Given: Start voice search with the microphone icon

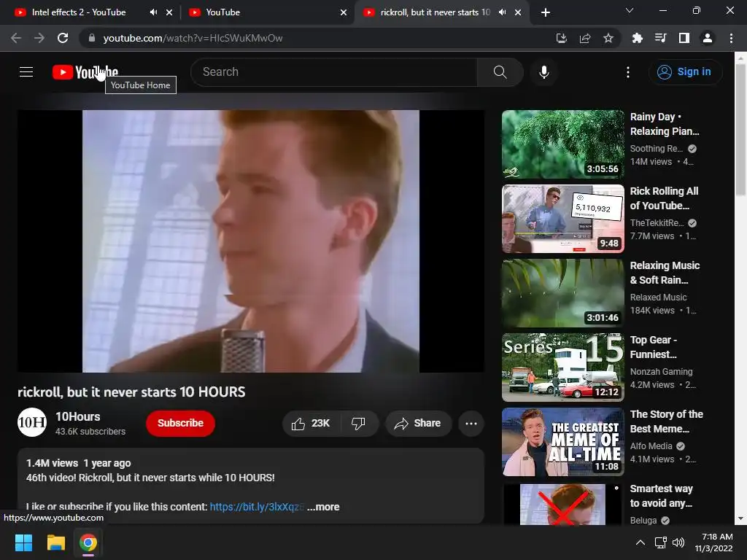Looking at the screenshot, I should pyautogui.click(x=544, y=72).
